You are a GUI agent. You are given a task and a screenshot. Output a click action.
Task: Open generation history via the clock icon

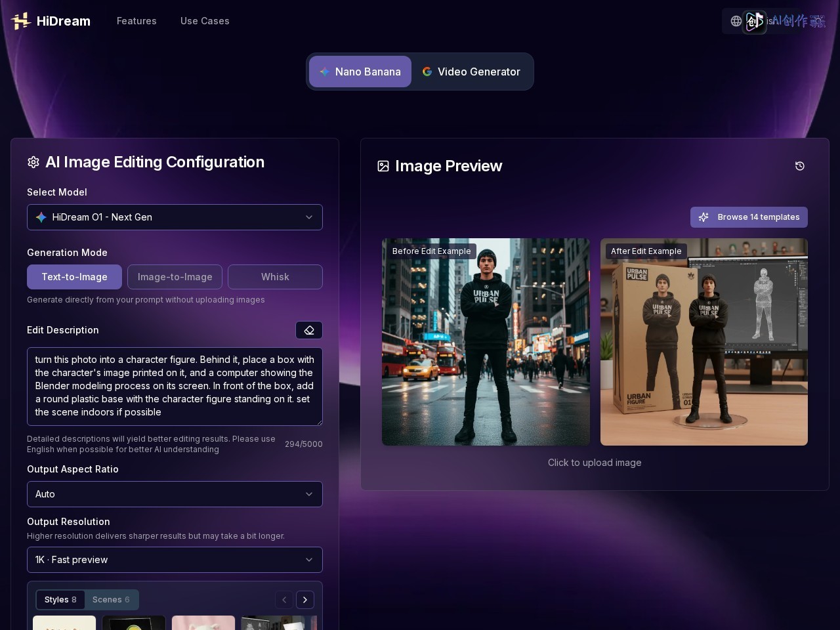tap(800, 166)
